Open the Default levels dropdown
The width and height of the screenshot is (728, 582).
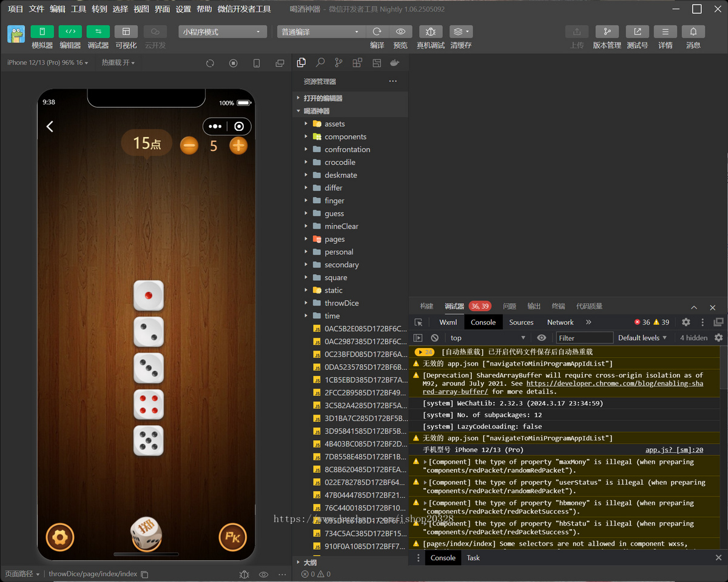(642, 338)
